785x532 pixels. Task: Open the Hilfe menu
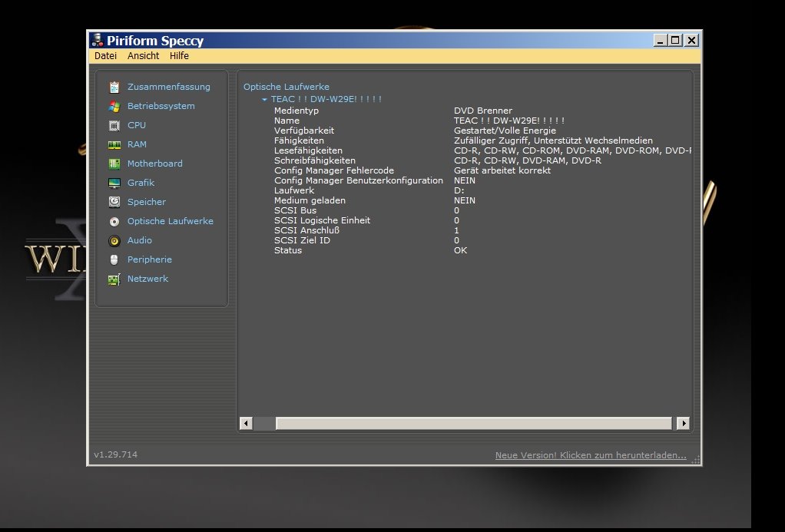click(x=179, y=55)
